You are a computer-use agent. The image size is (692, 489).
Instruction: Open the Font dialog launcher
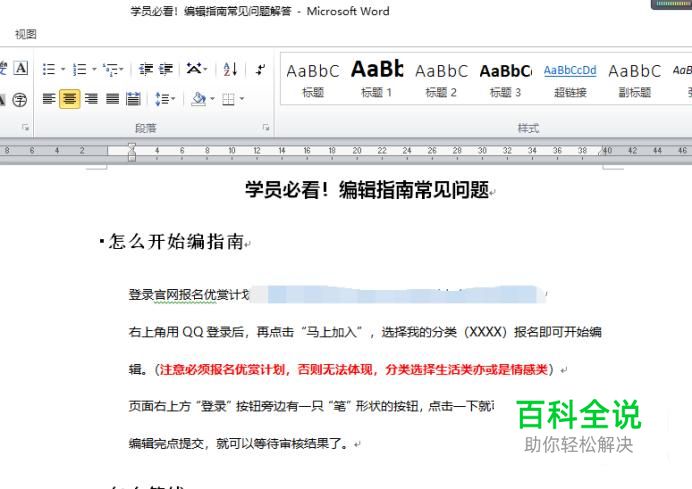point(25,128)
